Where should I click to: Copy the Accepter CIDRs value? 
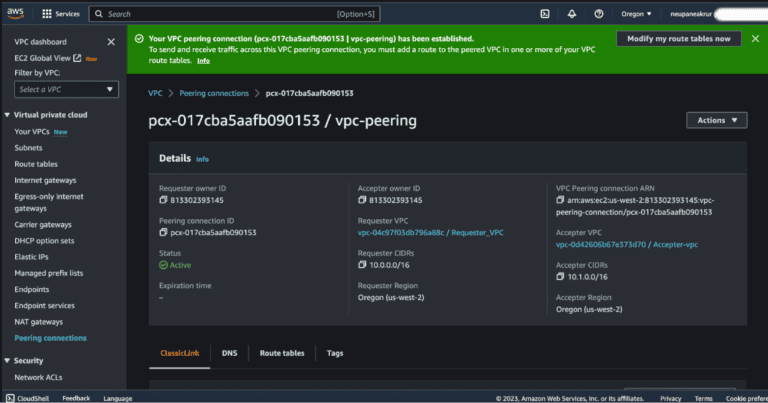click(560, 276)
